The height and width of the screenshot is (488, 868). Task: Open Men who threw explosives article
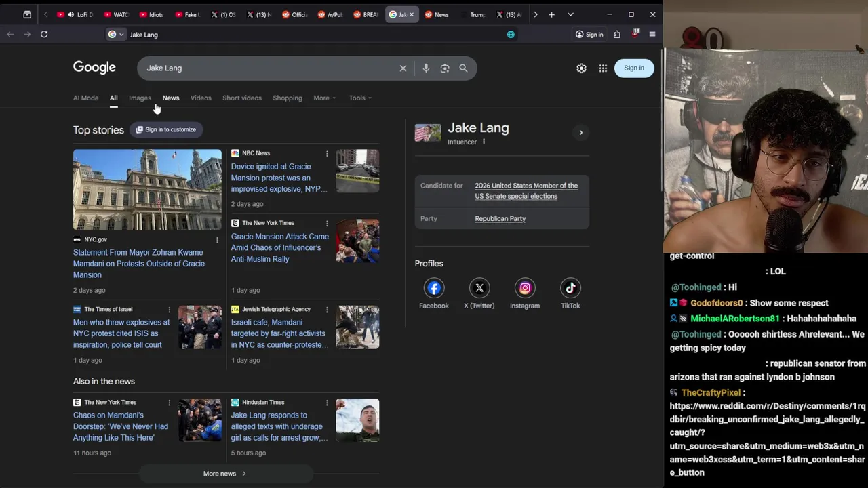pos(121,333)
